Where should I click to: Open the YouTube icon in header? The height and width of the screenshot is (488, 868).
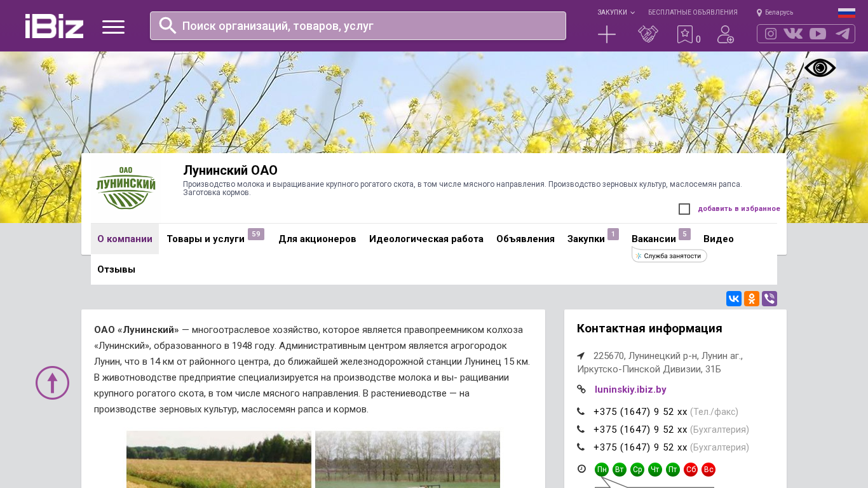[818, 34]
